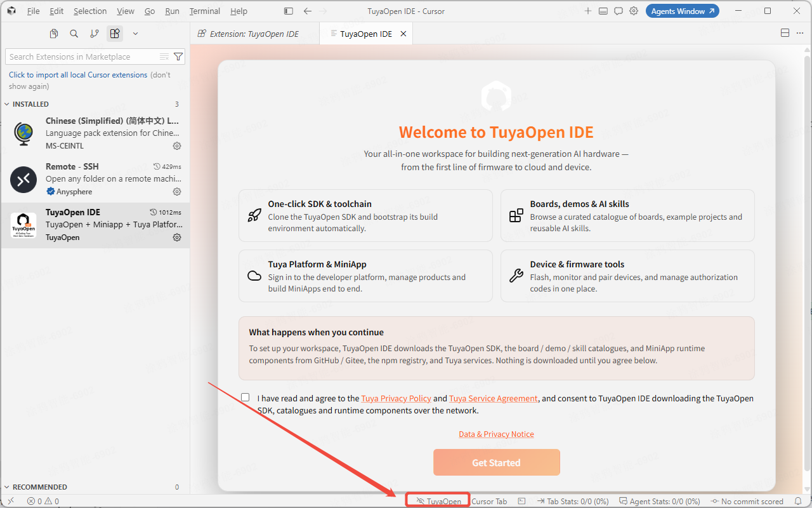Viewport: 812px width, 508px height.
Task: Collapse the INSTALLED extensions section
Action: point(30,104)
